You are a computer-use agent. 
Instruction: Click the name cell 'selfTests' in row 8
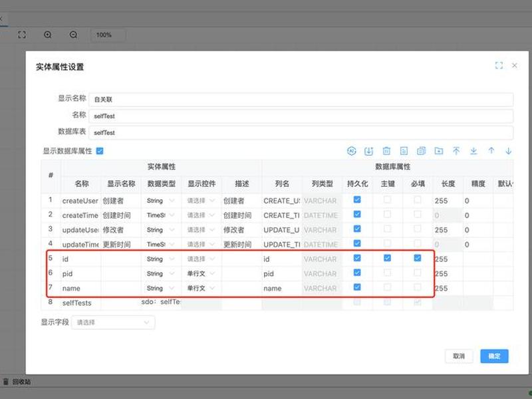(80, 303)
